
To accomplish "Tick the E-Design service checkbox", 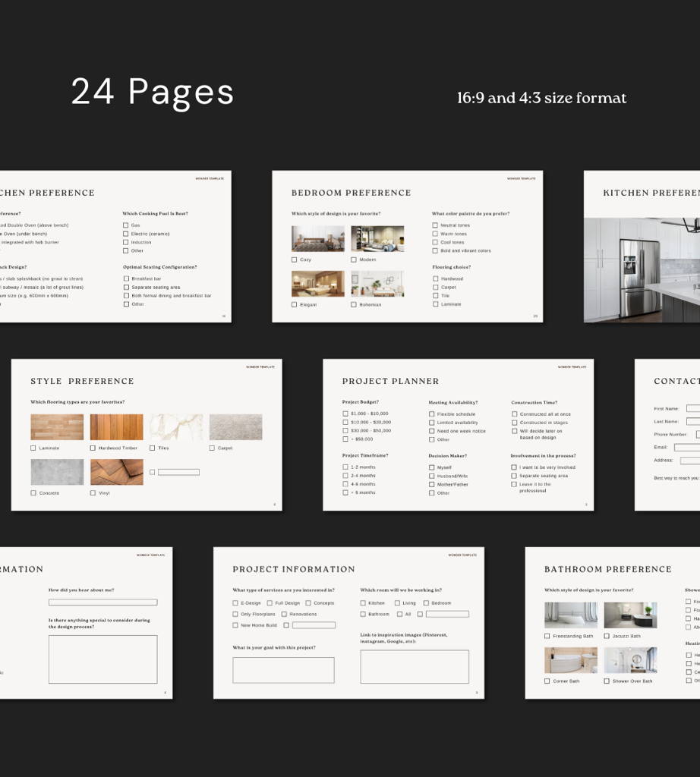I will pyautogui.click(x=235, y=603).
